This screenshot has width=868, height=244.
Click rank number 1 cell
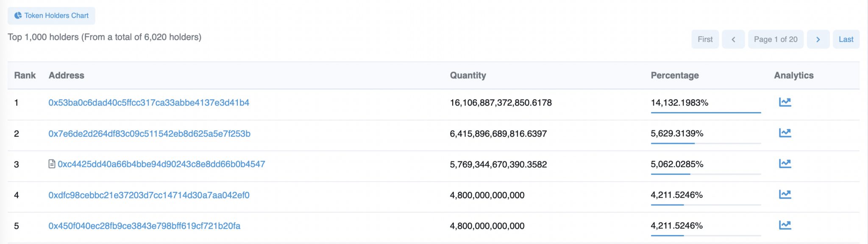pyautogui.click(x=16, y=103)
